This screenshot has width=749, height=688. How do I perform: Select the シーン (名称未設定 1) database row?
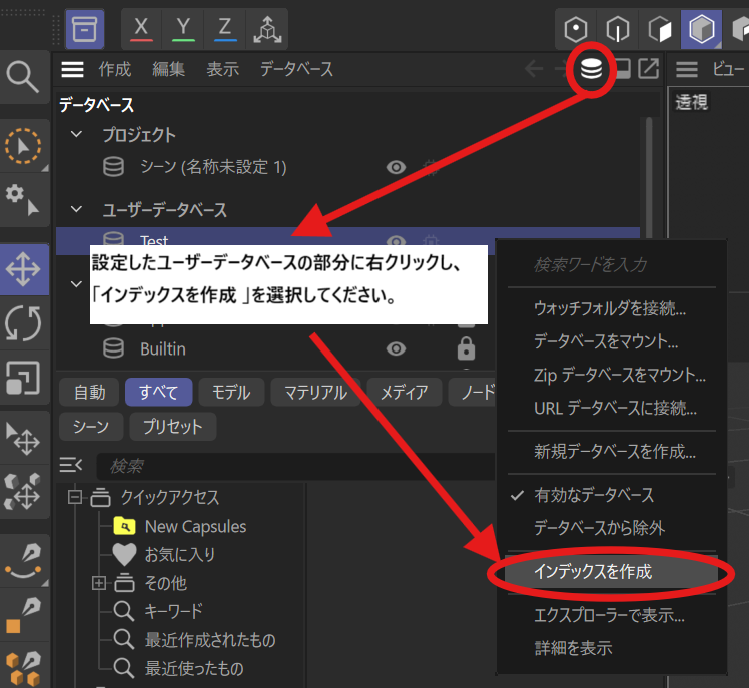[347, 167]
